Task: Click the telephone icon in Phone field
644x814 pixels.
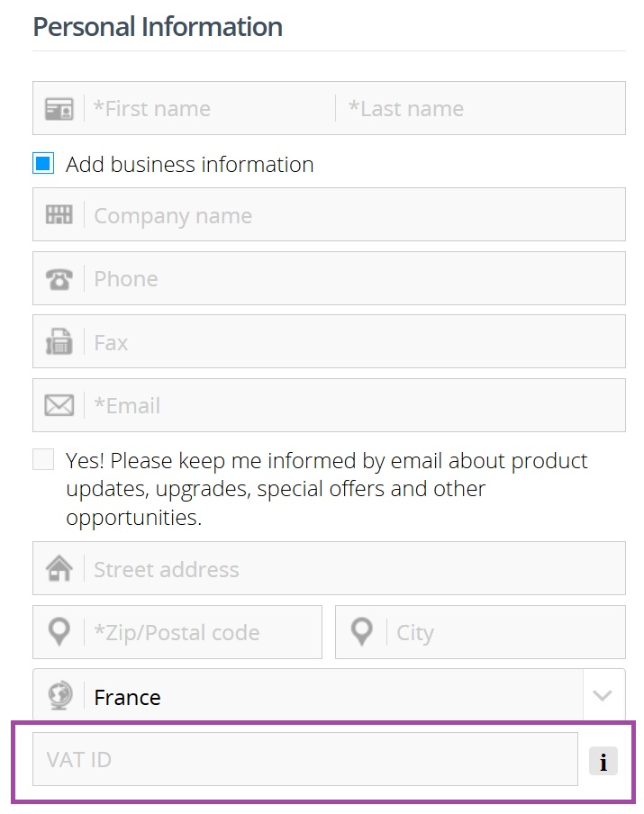Action: [59, 279]
